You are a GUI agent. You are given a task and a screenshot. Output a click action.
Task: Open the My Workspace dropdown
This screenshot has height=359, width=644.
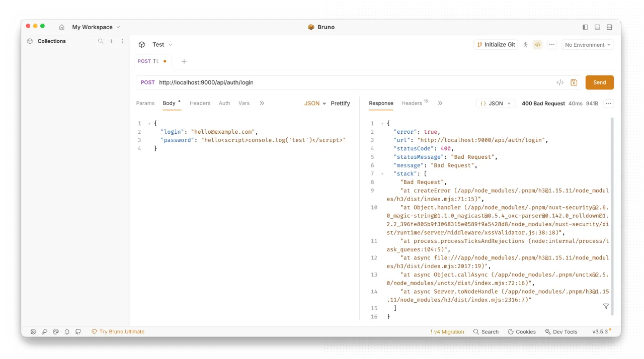[96, 27]
